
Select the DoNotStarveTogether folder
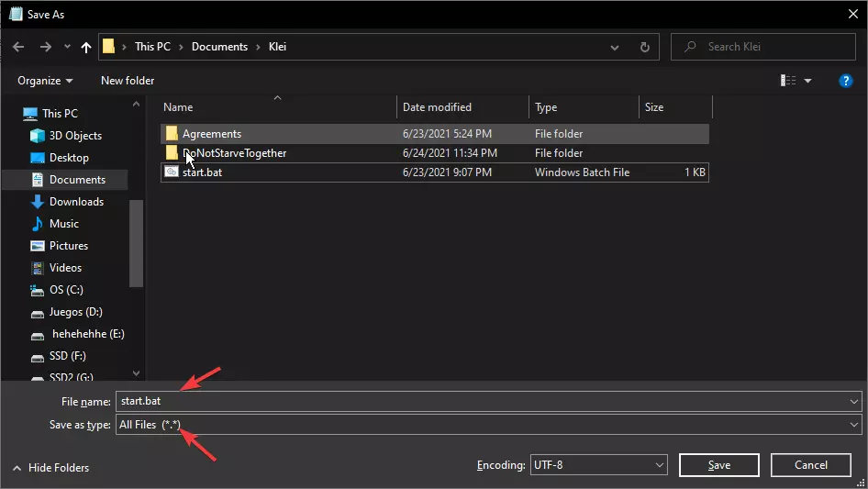[x=435, y=153]
